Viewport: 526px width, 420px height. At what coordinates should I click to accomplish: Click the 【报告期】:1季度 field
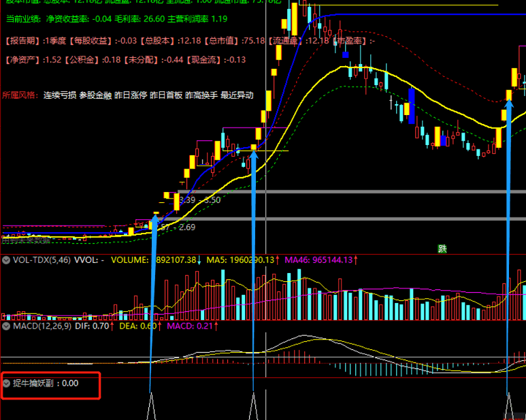coord(35,41)
